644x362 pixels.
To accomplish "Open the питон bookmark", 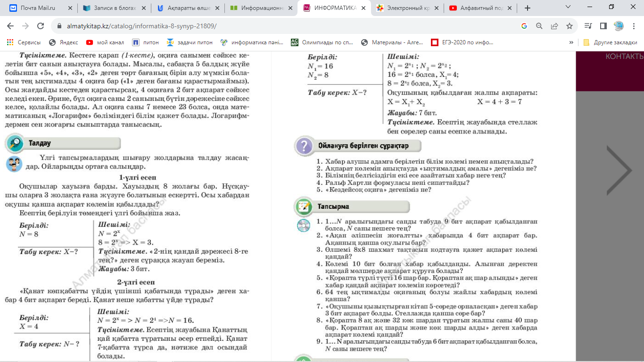I will tap(146, 42).
